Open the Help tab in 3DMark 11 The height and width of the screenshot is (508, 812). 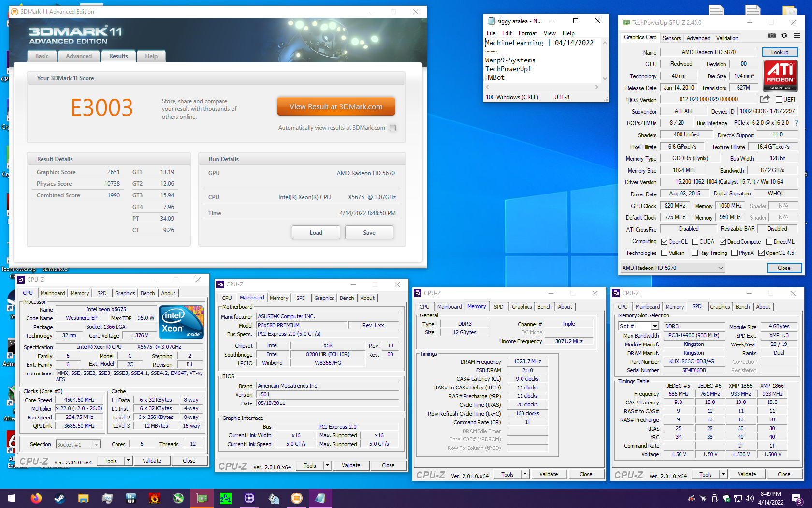coord(151,56)
